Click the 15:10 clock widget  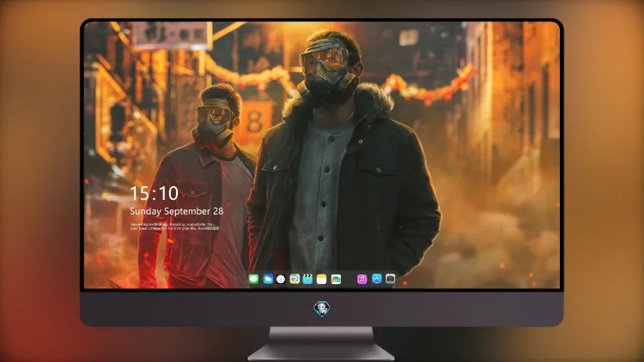[155, 193]
